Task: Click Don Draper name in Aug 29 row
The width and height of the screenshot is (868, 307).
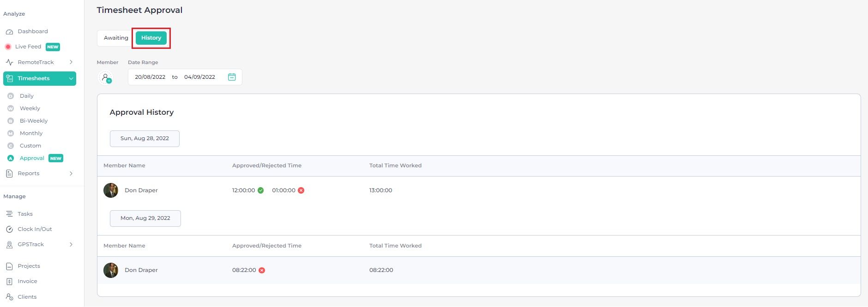Action: [141, 270]
